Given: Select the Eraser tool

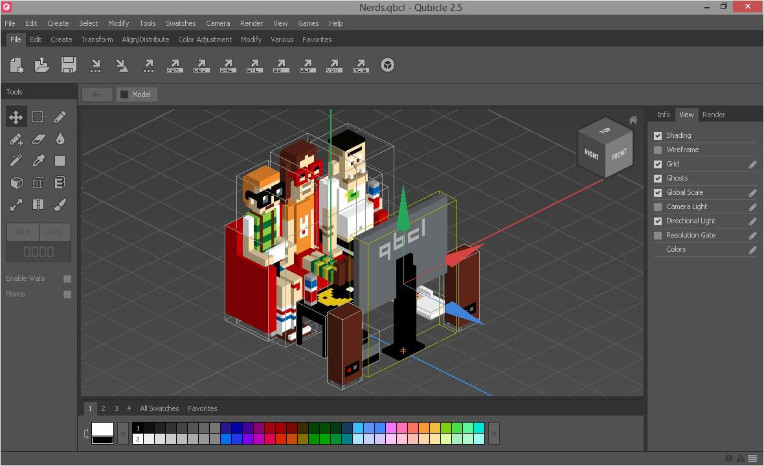Looking at the screenshot, I should point(38,139).
